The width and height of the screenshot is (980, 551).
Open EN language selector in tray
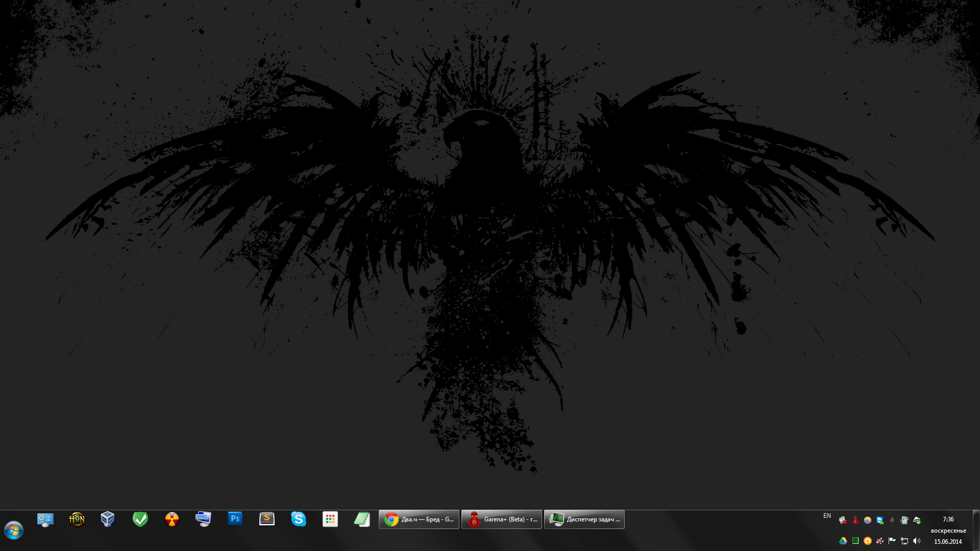[827, 516]
